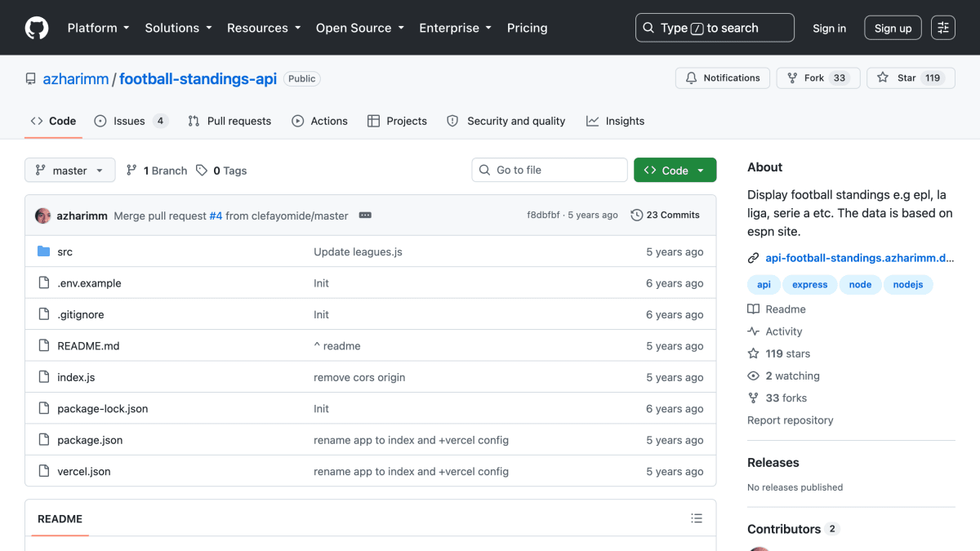Switch to Security and quality tab
980x551 pixels.
(506, 121)
